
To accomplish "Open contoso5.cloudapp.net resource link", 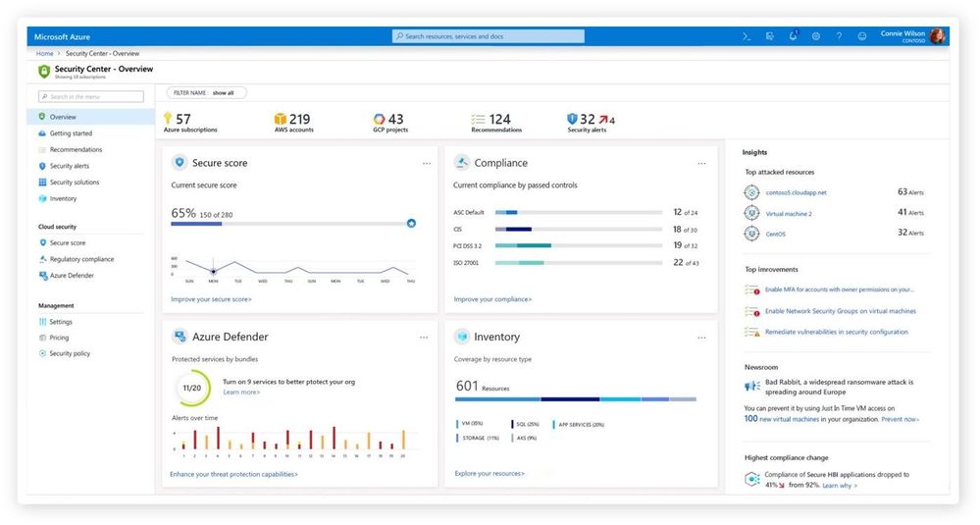I will click(796, 192).
